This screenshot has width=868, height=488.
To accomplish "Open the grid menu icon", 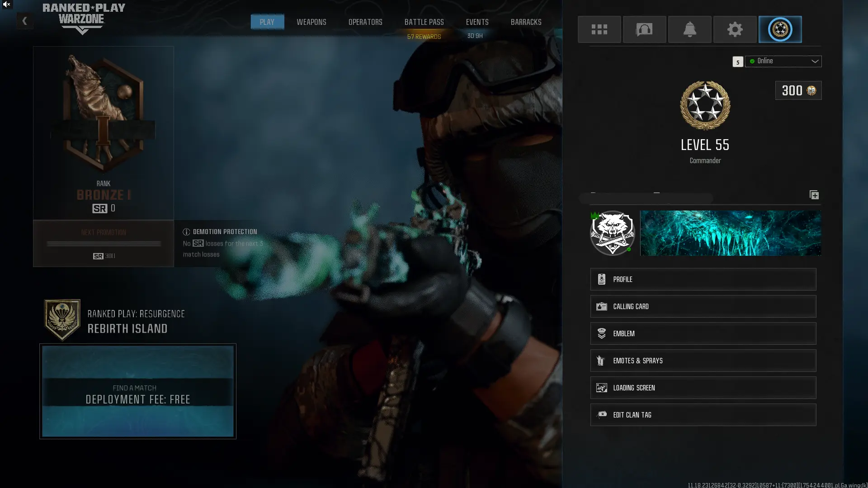I will 599,29.
